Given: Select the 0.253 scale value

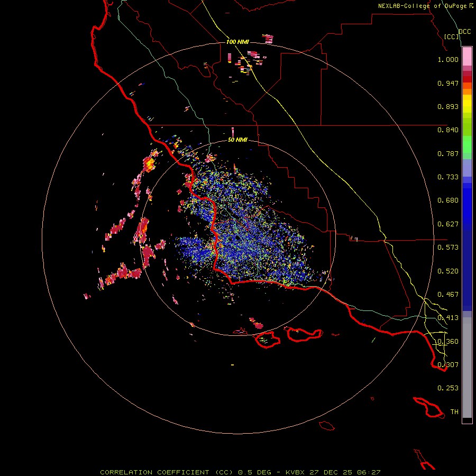Looking at the screenshot, I should coord(448,388).
